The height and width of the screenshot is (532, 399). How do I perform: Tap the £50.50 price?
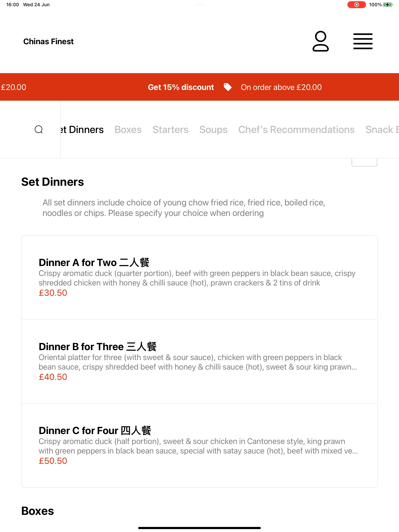tap(53, 461)
